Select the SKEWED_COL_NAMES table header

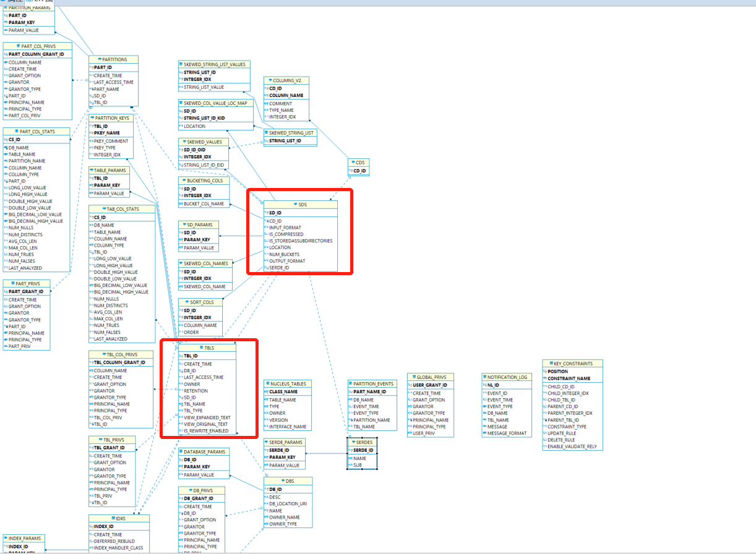(x=205, y=263)
